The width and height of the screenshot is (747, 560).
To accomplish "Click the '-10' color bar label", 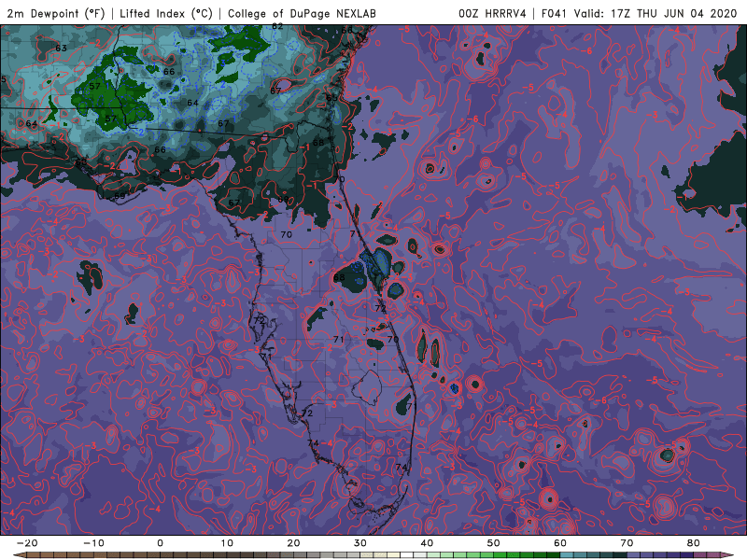I will coord(93,543).
